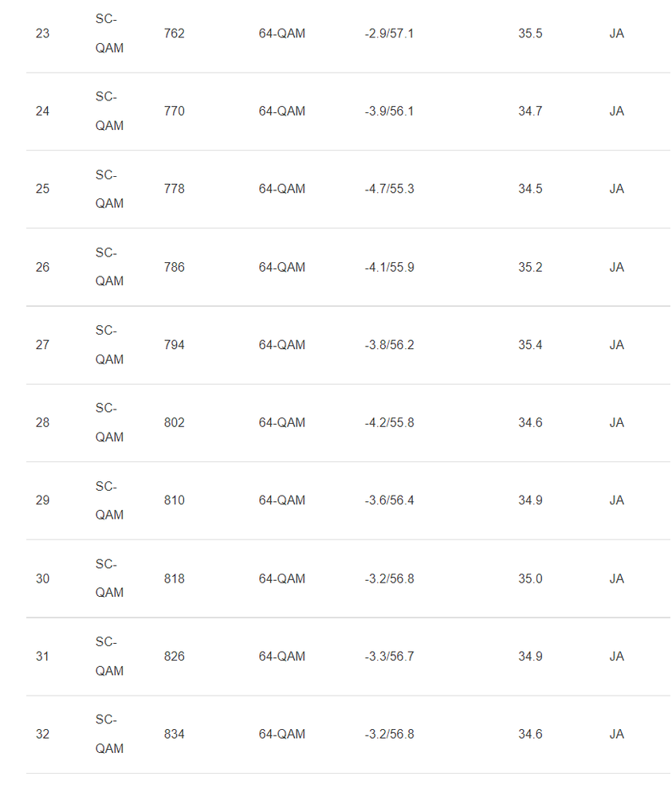Click the power reading -3.6/56.4

pos(389,500)
